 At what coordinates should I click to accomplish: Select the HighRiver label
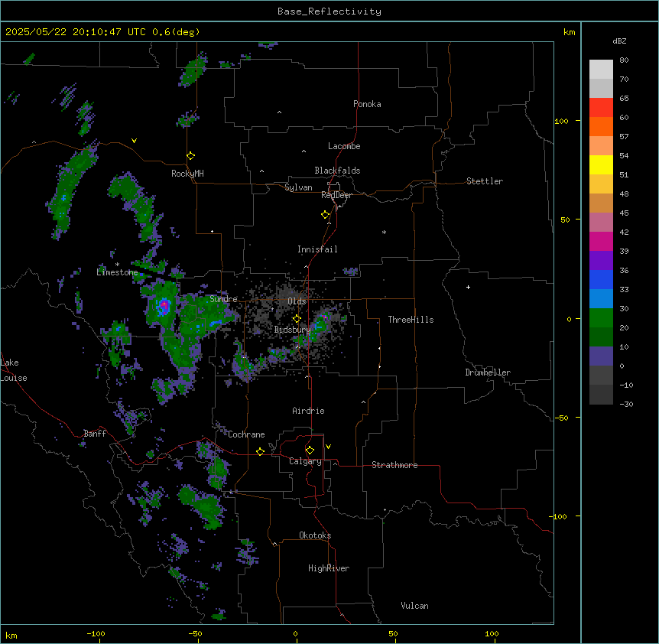click(329, 568)
